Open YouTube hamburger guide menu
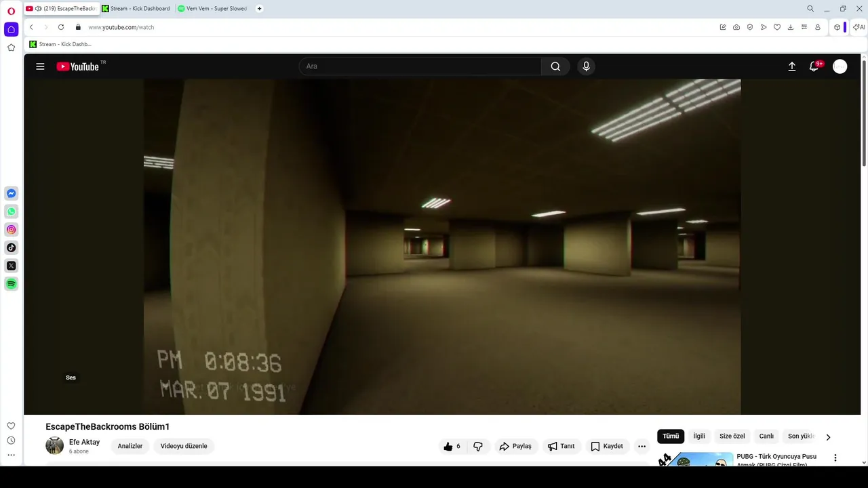 (40, 66)
